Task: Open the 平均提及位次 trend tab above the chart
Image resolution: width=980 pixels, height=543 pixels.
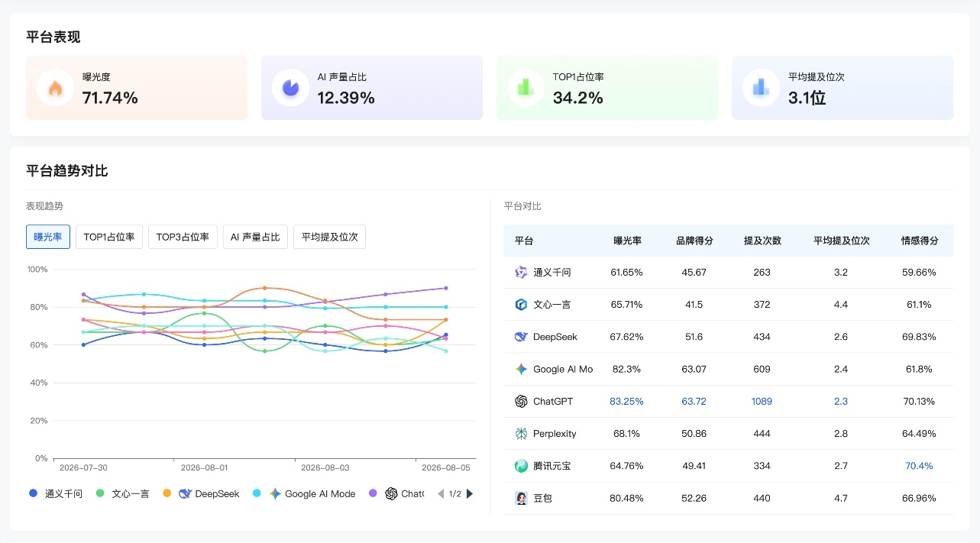Action: [330, 237]
